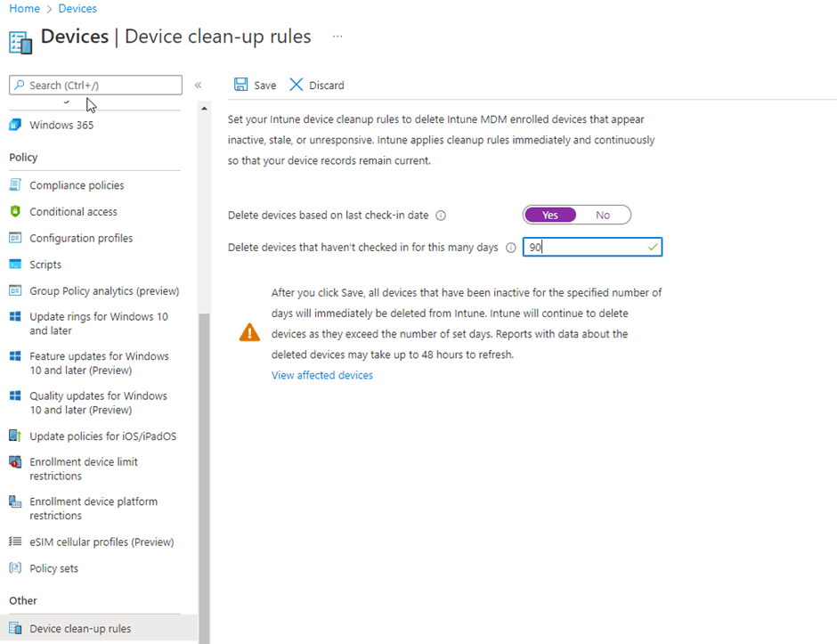Click the Compliance policies icon

[x=14, y=185]
